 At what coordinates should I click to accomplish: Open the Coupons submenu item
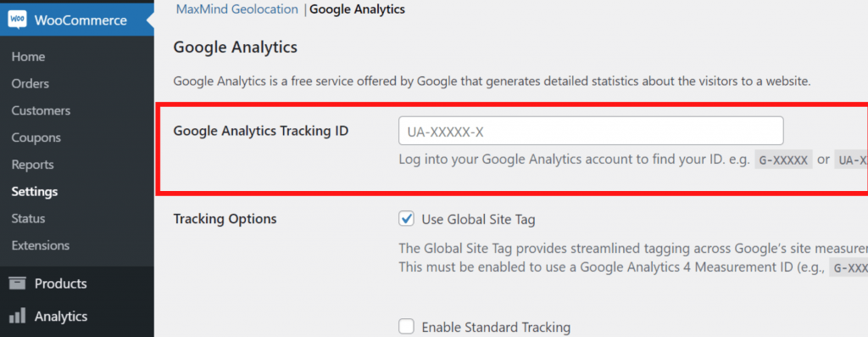[36, 138]
